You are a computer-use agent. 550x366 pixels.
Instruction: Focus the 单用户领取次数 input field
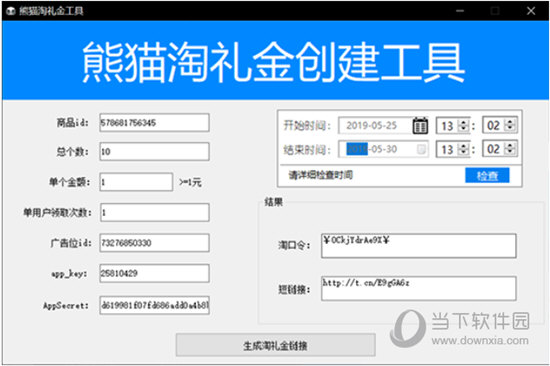(155, 212)
